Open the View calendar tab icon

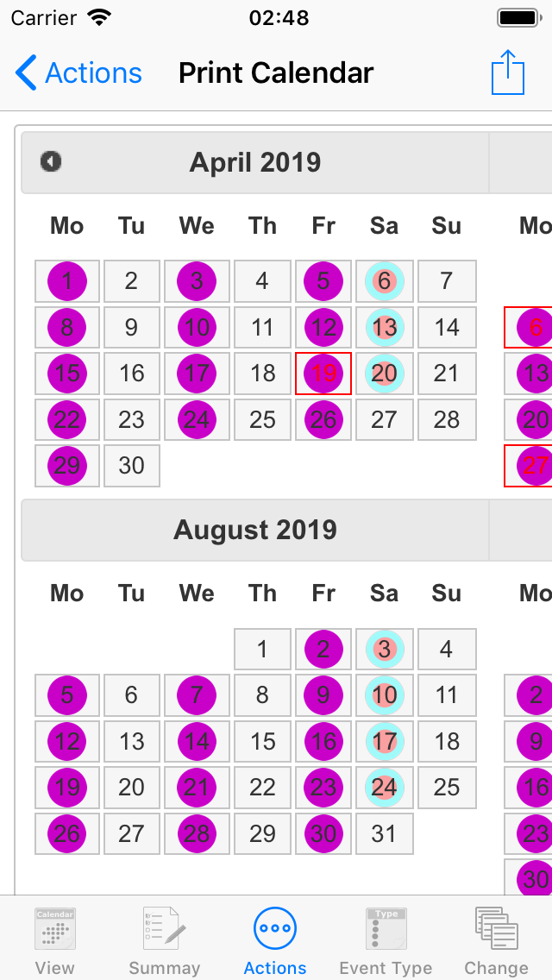click(x=55, y=929)
